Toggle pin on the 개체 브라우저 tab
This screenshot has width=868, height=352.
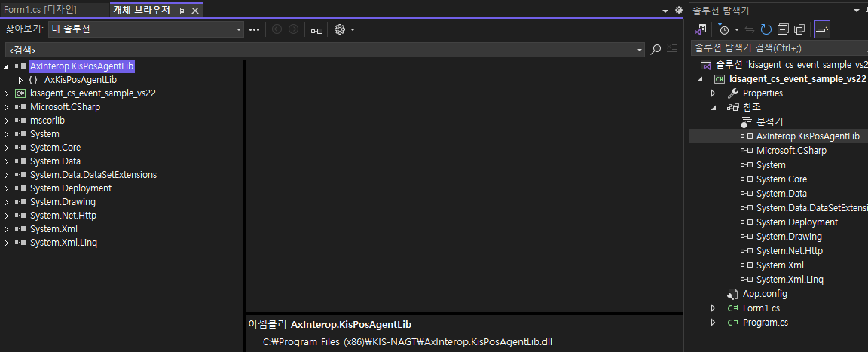(x=182, y=11)
